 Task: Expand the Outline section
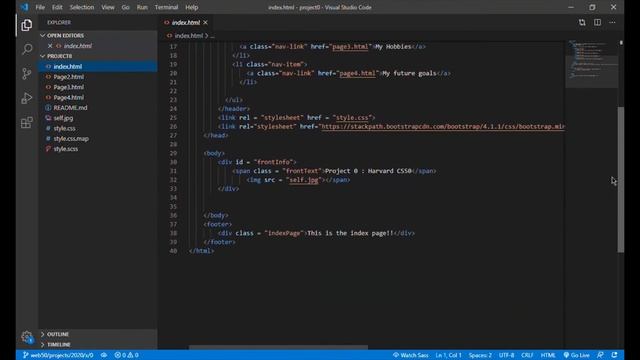click(58, 334)
